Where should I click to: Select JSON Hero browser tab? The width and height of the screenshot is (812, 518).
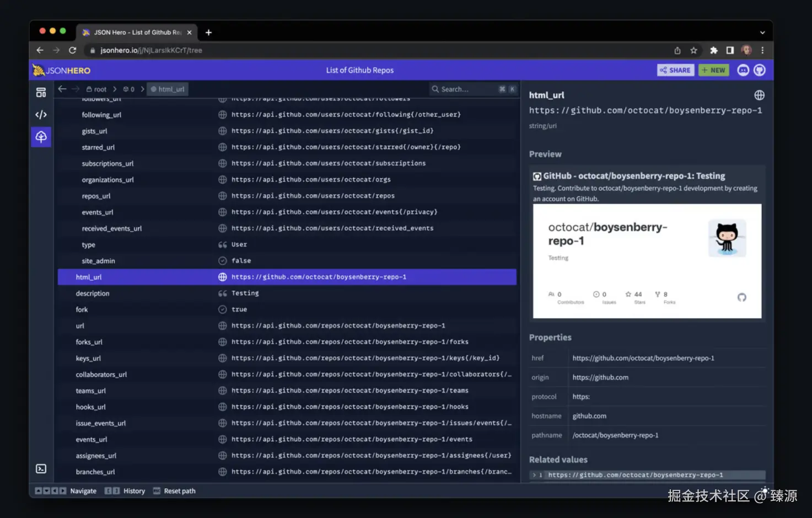pos(137,33)
